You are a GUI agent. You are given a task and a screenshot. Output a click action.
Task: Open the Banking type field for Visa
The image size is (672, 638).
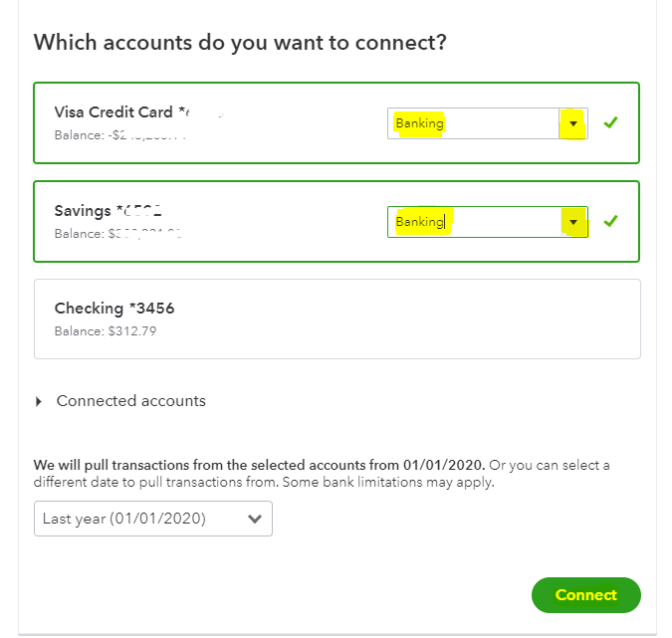click(473, 123)
